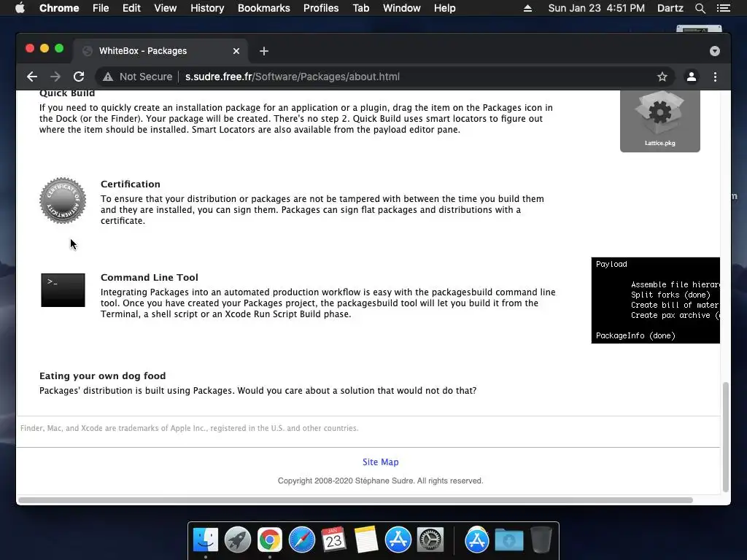Close the WhiteBox - Packages tab
Viewport: 747px width, 560px height.
pyautogui.click(x=236, y=51)
